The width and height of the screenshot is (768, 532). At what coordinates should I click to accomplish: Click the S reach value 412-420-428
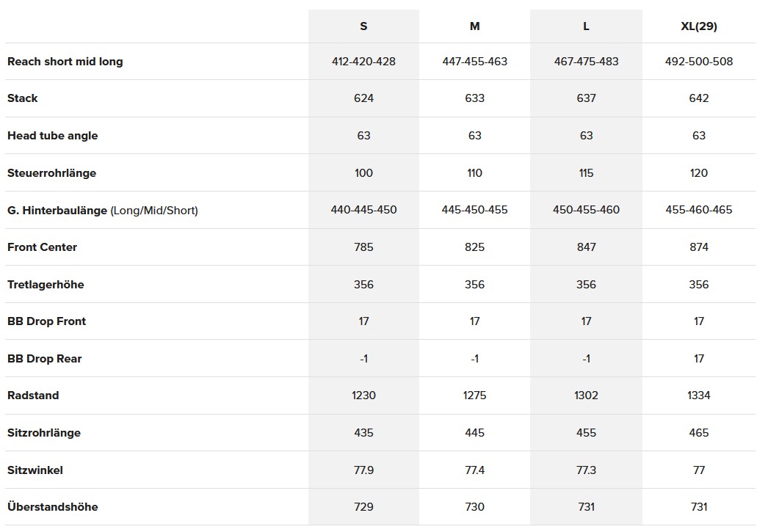point(363,62)
